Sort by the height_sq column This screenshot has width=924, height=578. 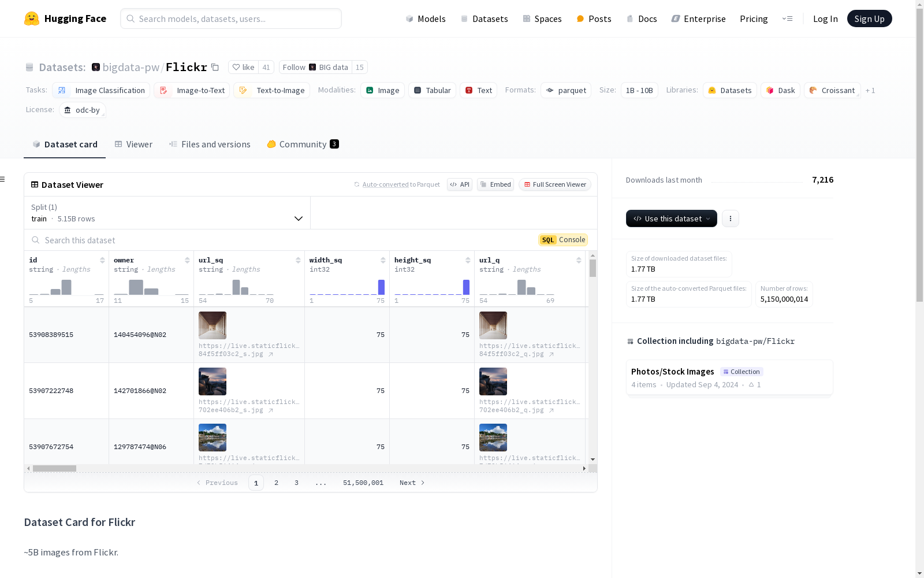468,260
